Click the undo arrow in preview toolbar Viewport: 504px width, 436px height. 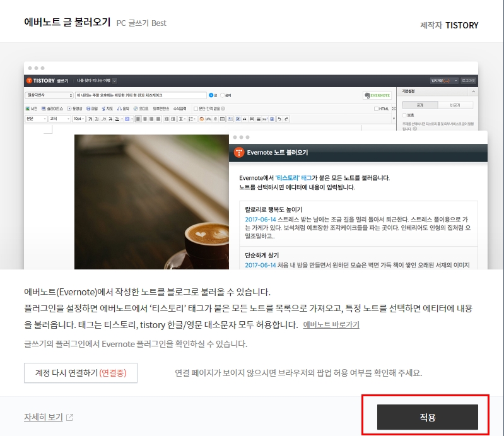[279, 119]
